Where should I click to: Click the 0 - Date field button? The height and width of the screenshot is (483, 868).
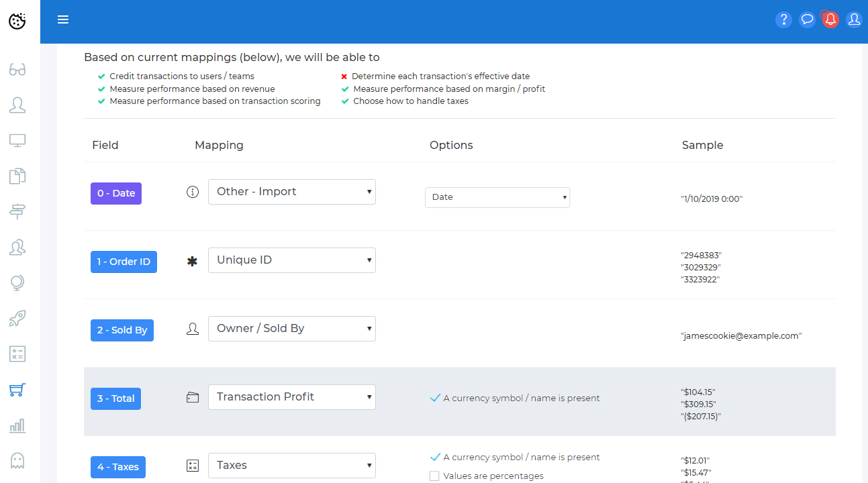click(x=116, y=193)
